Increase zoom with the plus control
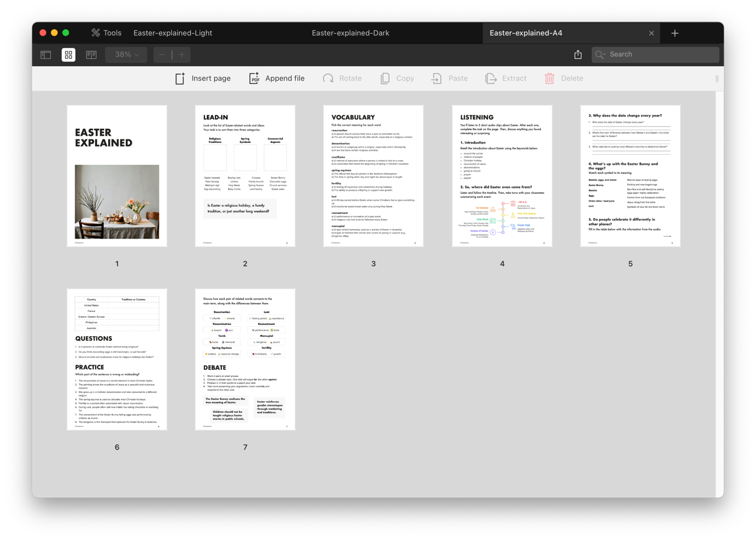The image size is (756, 540). (182, 54)
